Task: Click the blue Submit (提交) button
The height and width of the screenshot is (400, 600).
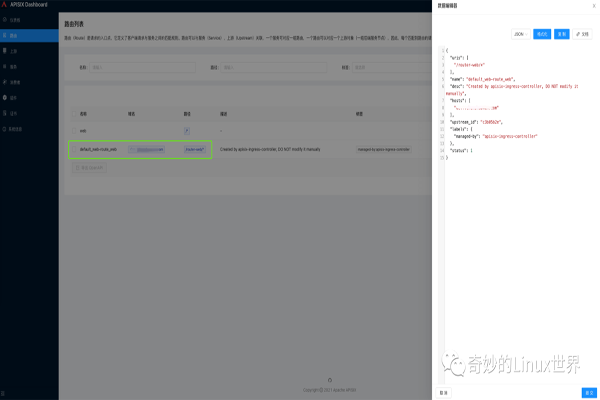Action: [589, 393]
